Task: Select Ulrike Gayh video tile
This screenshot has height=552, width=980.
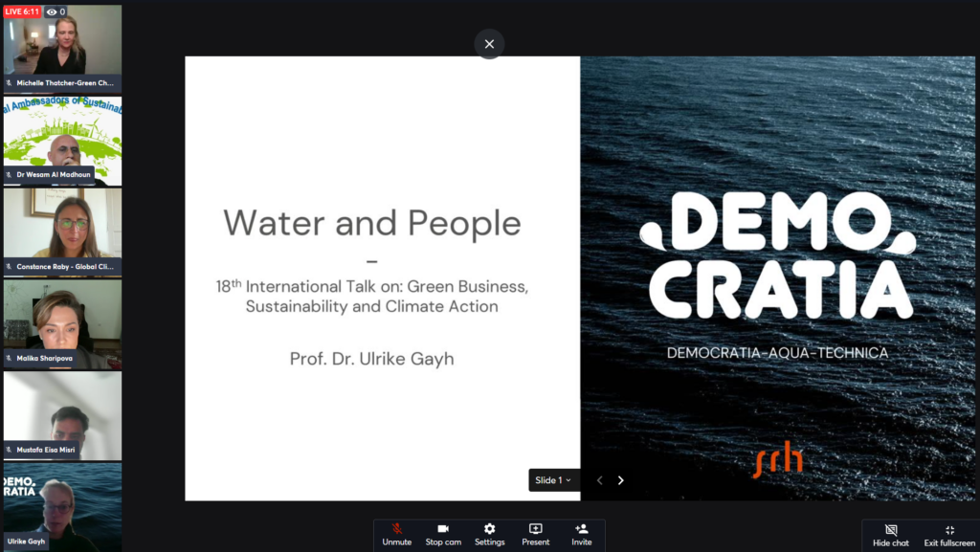Action: click(x=62, y=507)
